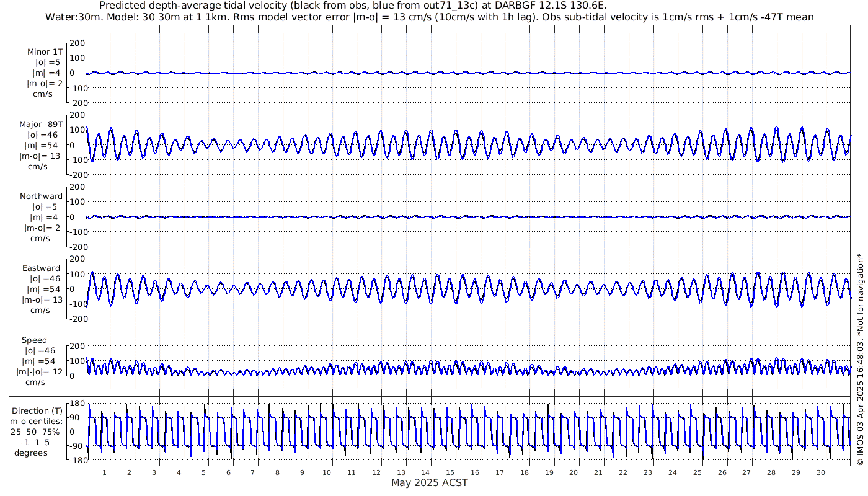Click the vertical IMOS copyright timestamp text

click(860, 360)
